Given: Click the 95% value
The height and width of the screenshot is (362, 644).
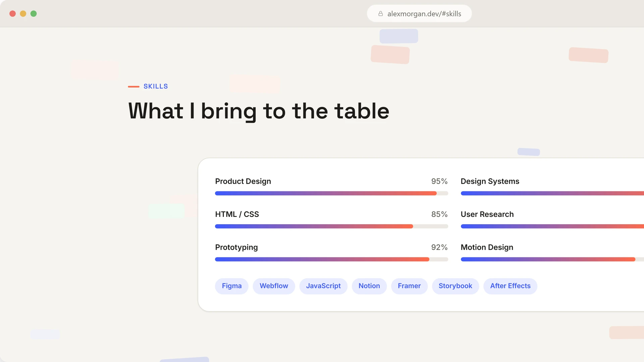Looking at the screenshot, I should click(439, 181).
